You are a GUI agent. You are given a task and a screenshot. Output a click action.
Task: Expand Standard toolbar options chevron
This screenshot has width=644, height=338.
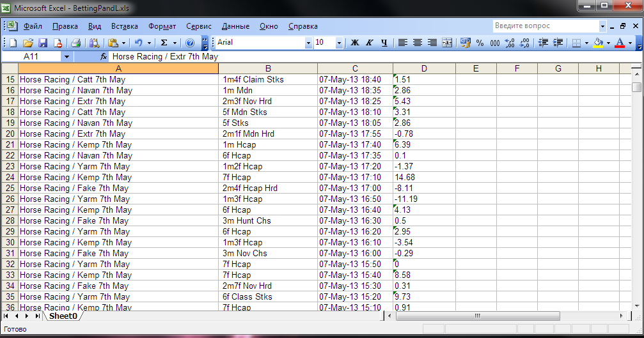click(x=205, y=43)
